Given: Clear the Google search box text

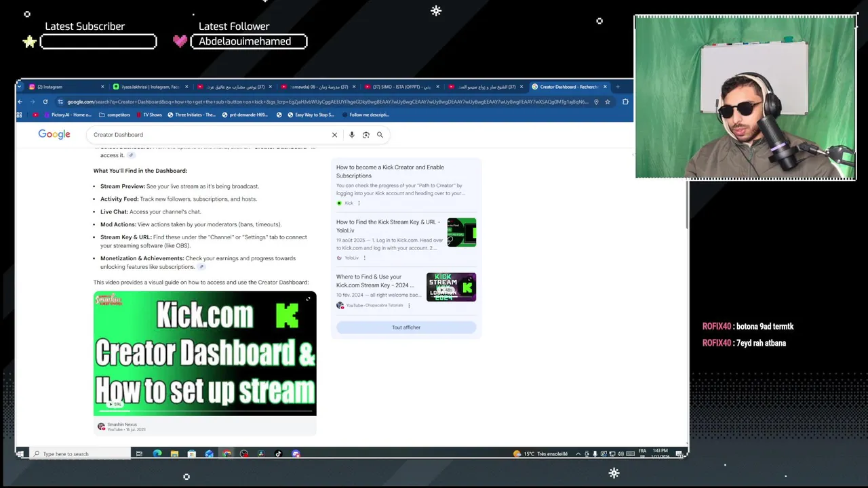Looking at the screenshot, I should pos(334,135).
